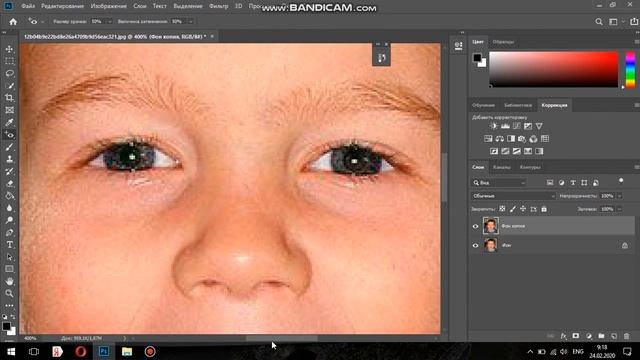Open pupil size dropdown in options bar
Image resolution: width=640 pixels, height=360 pixels.
pos(109,22)
